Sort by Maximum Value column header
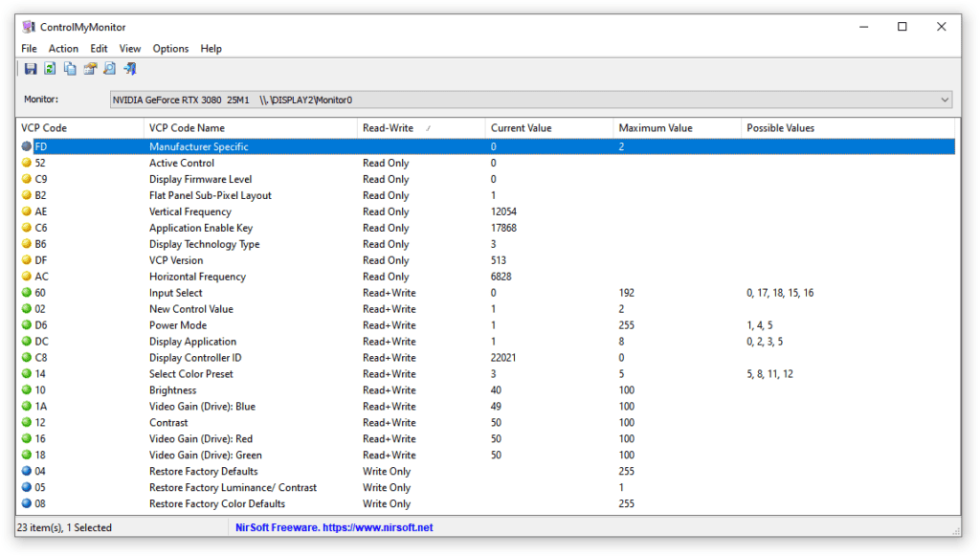 tap(677, 128)
